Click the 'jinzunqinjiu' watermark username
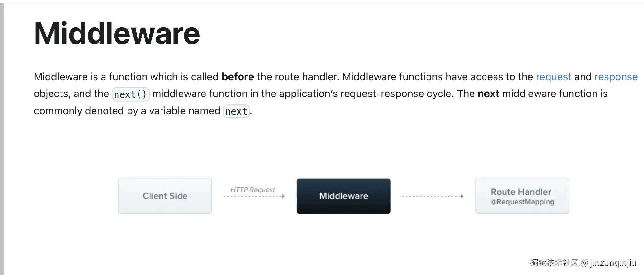The image size is (644, 275). 613,262
